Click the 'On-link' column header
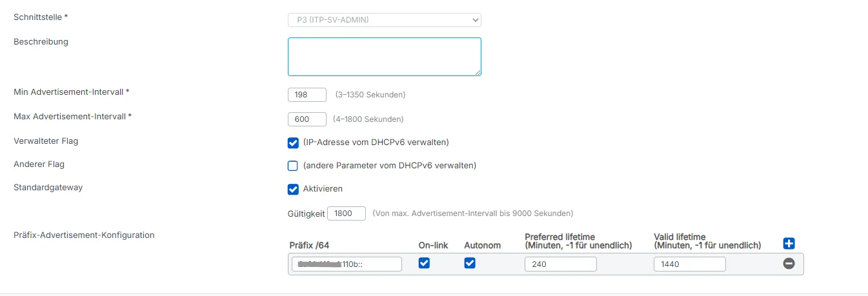Image resolution: width=868 pixels, height=296 pixels. click(x=433, y=245)
